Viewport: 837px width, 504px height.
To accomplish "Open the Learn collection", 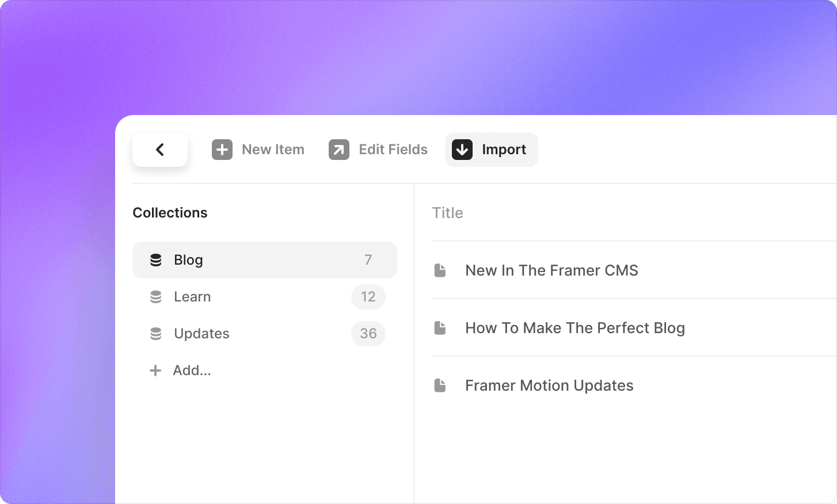I will (x=192, y=297).
